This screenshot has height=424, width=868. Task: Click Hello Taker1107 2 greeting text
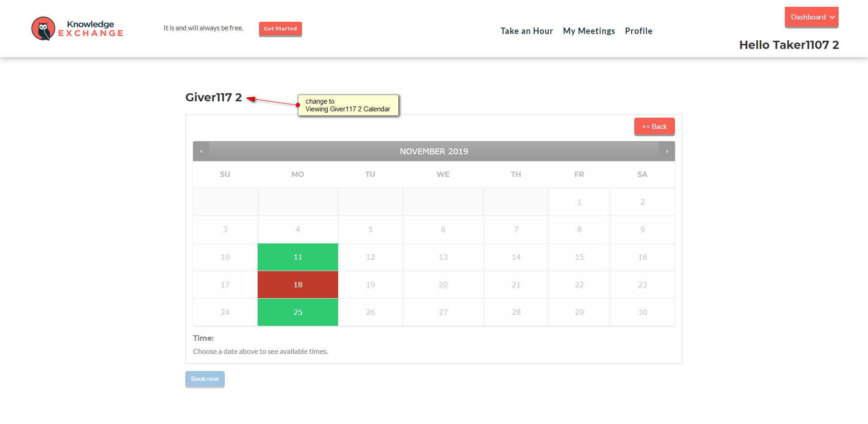point(789,45)
